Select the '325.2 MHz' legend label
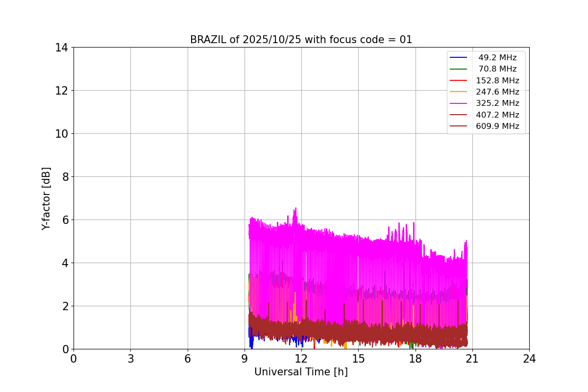This screenshot has height=392, width=588. (497, 103)
